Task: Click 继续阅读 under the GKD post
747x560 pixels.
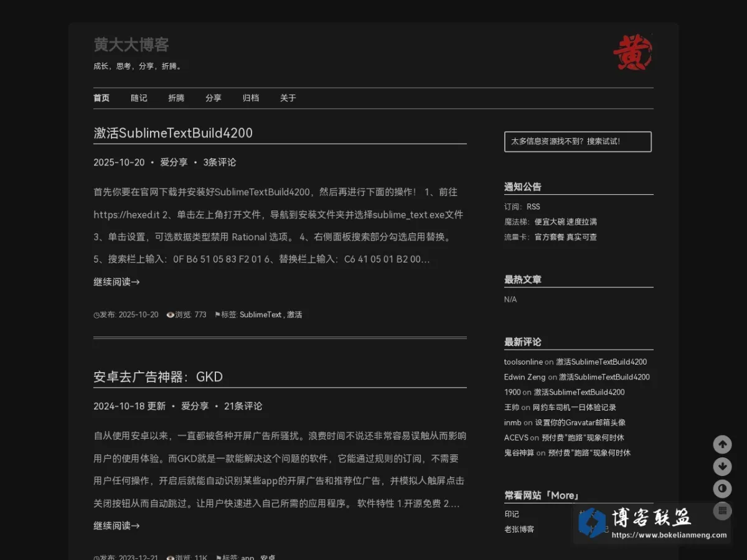Action: pyautogui.click(x=116, y=526)
